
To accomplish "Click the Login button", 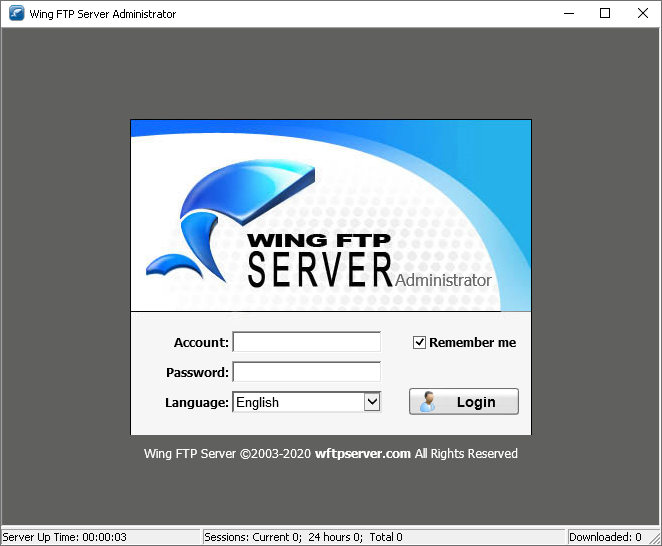I will point(464,402).
